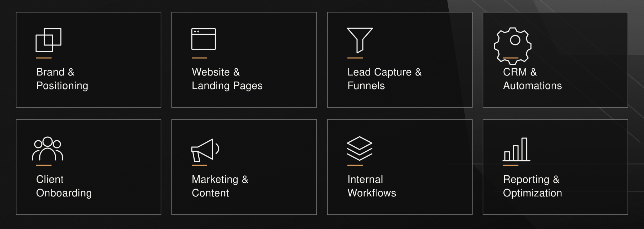Choose the Internal Workflows label
644x229 pixels.
372,186
